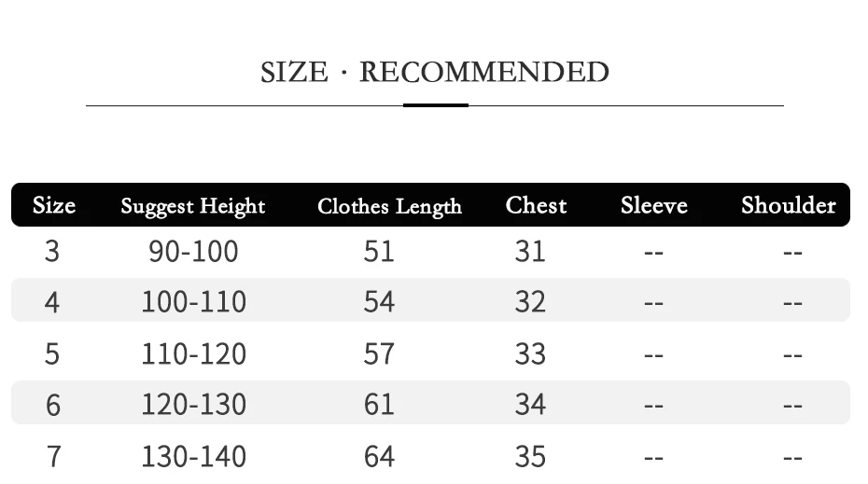This screenshot has height=484, width=868.
Task: Click the Sleeve column header
Action: point(653,205)
